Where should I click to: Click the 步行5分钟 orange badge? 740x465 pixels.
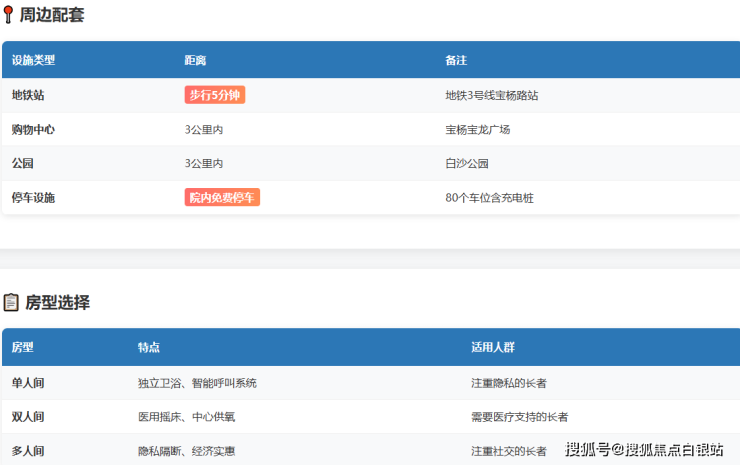tap(214, 95)
